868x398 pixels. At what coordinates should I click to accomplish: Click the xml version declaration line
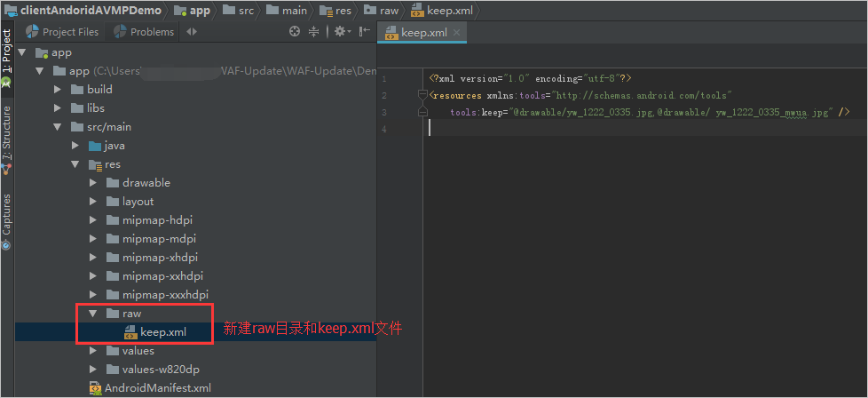(531, 79)
